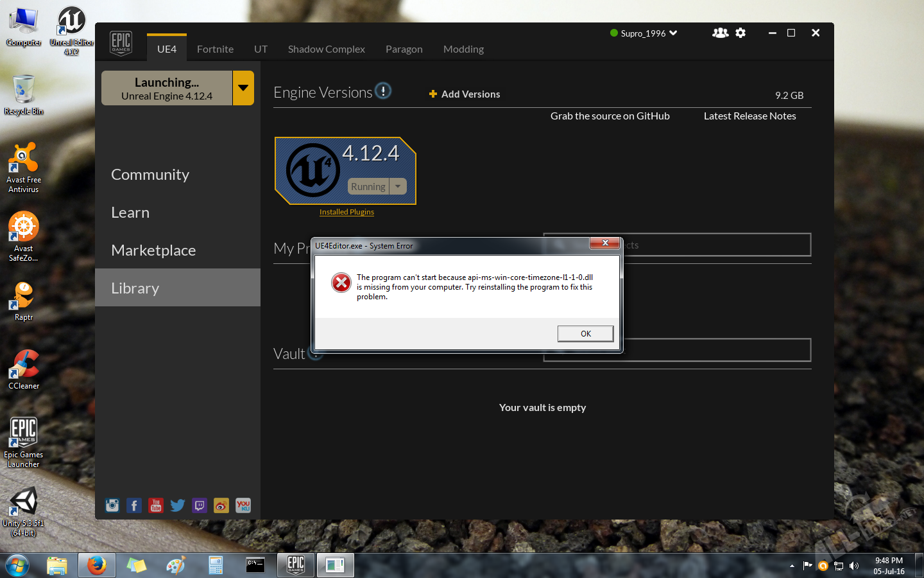
Task: Select the Modding tab
Action: coord(463,49)
